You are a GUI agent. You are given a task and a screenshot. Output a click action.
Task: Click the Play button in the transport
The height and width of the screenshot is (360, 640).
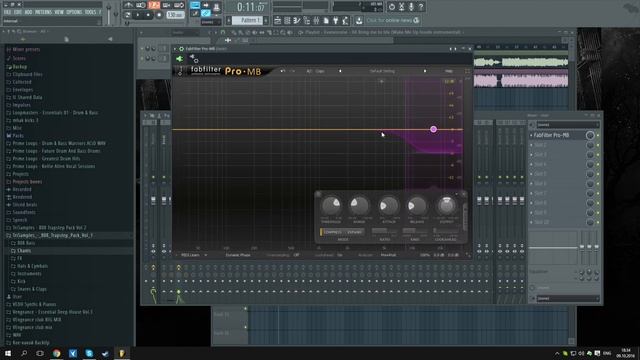(138, 15)
